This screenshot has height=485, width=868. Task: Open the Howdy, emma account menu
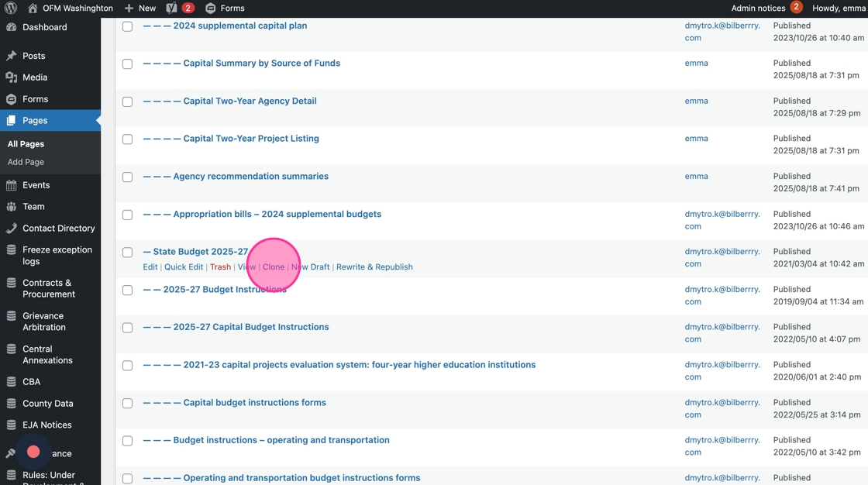pos(839,8)
